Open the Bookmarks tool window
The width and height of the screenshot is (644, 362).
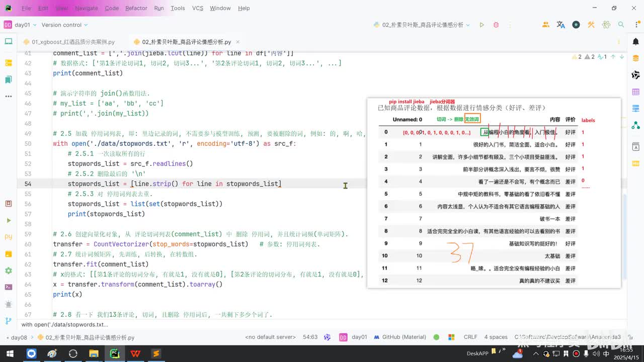pyautogui.click(x=8, y=79)
